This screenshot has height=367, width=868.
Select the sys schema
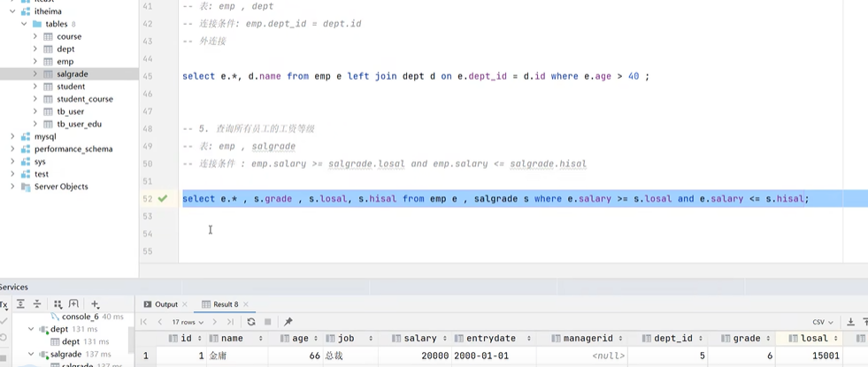(x=40, y=162)
